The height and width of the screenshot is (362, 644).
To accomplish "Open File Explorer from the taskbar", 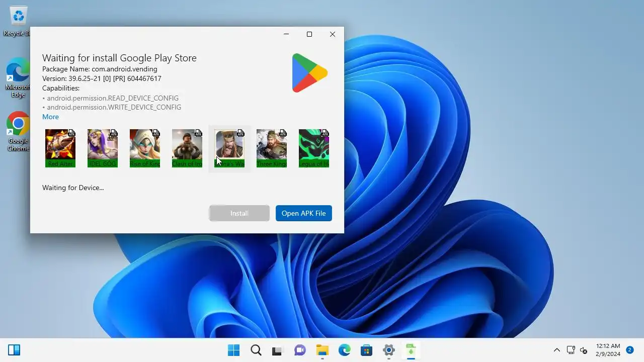I will click(x=322, y=350).
